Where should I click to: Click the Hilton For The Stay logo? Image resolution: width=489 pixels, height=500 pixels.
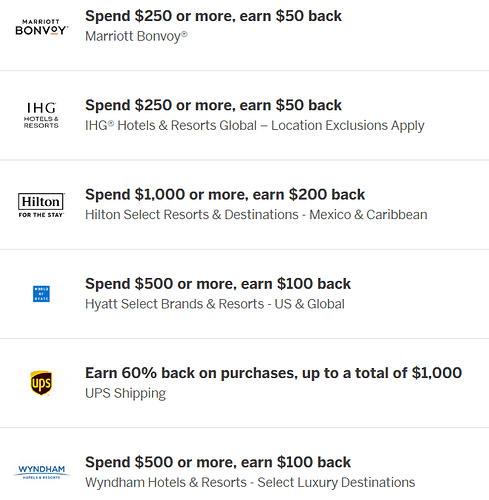41,205
